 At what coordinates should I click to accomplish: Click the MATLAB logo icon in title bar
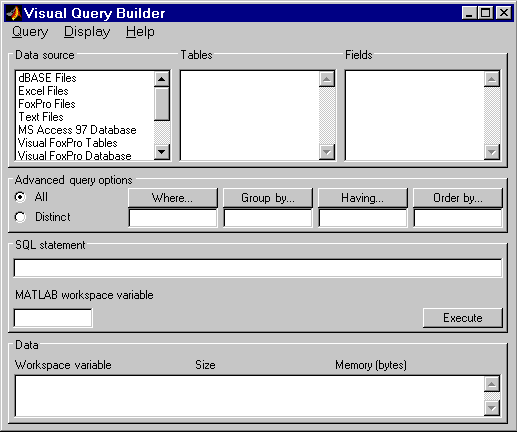click(13, 13)
